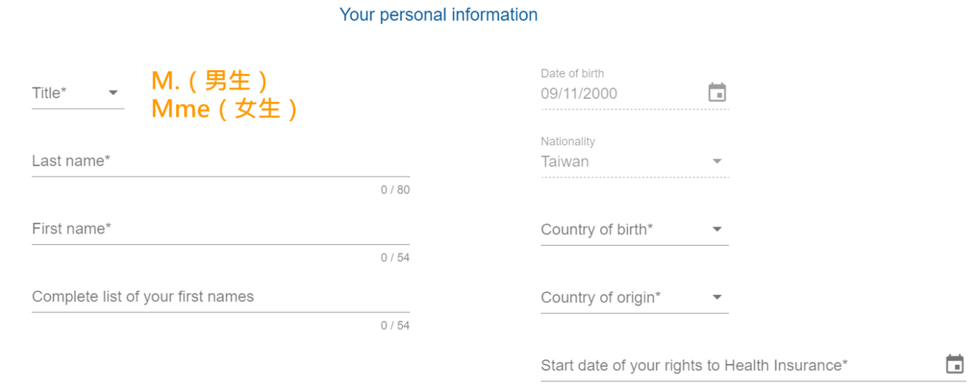Click the small Nationality label above Taiwan
Screen dimensions: 980x390
[x=568, y=141]
